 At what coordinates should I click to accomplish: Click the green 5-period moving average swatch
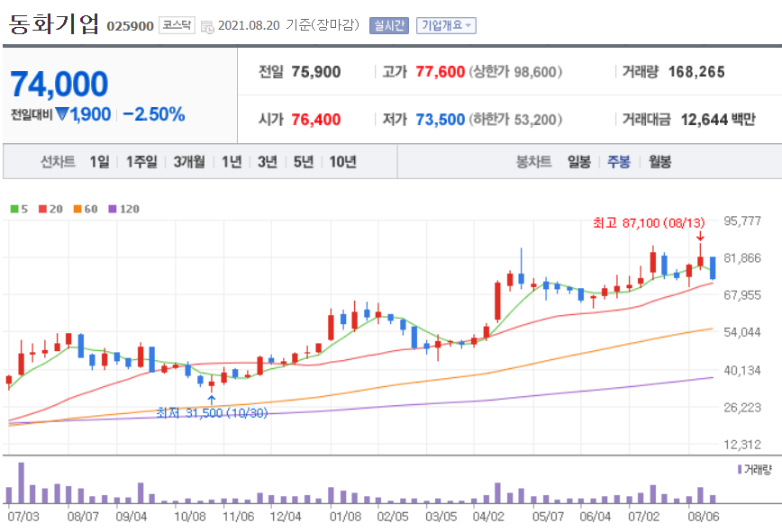(14, 209)
